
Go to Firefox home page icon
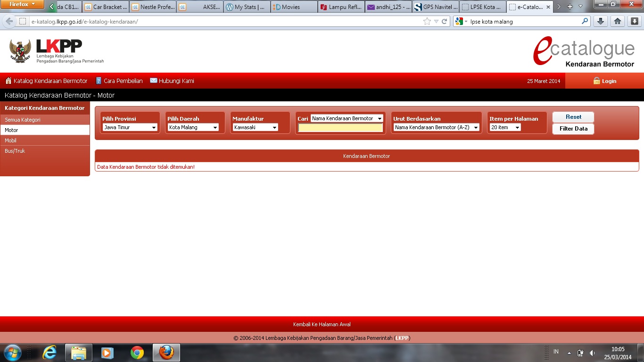tap(618, 21)
